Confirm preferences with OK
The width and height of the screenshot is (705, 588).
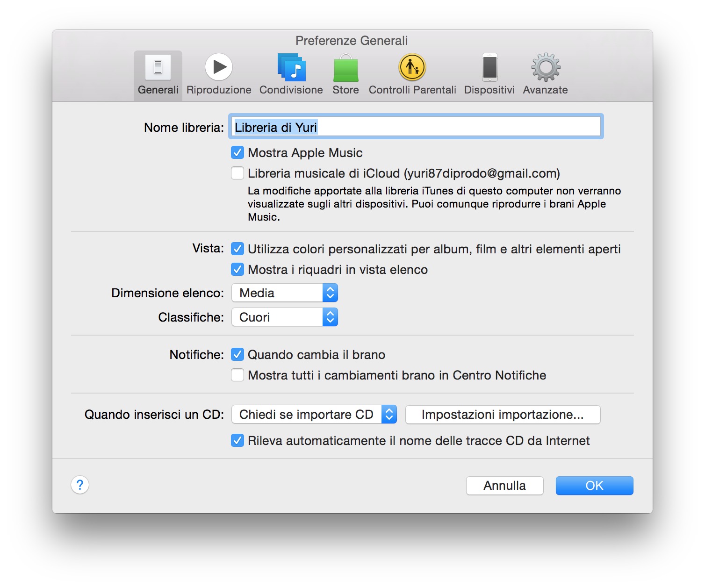click(595, 486)
